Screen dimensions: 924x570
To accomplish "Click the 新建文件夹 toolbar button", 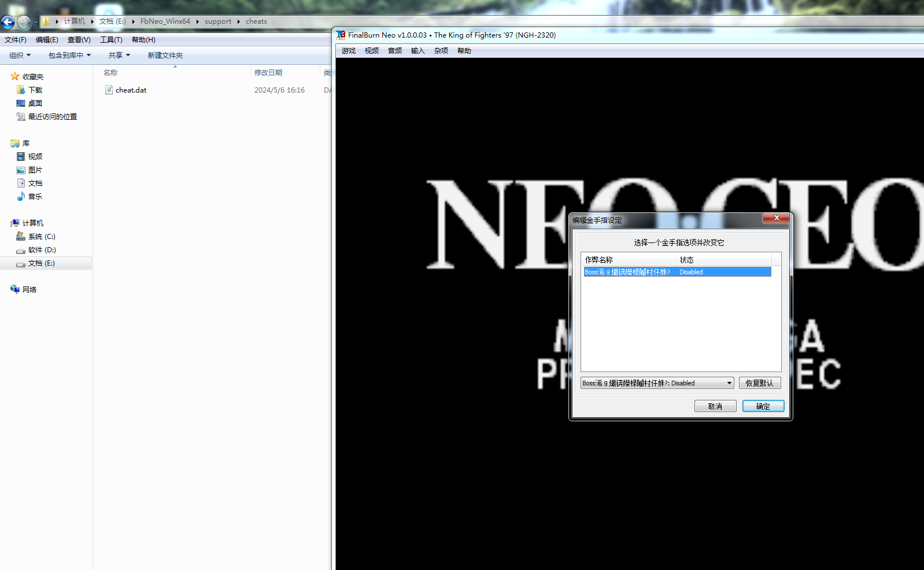I will (x=165, y=56).
